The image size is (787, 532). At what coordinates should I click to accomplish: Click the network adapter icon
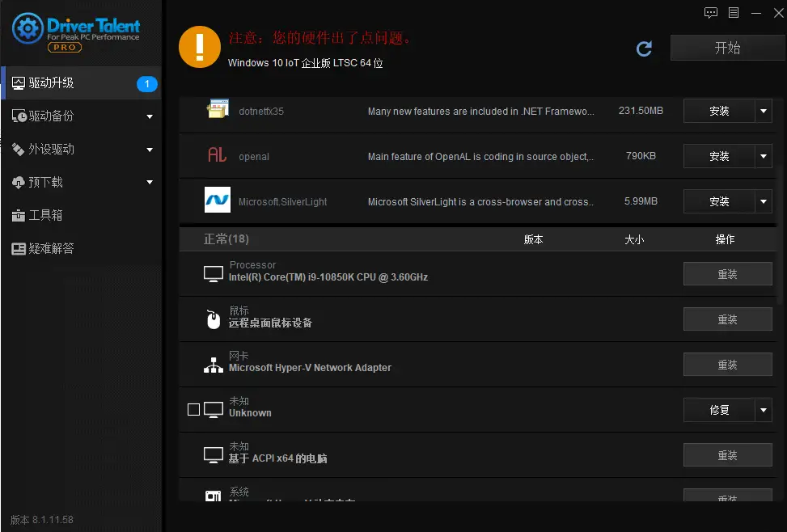click(x=214, y=365)
